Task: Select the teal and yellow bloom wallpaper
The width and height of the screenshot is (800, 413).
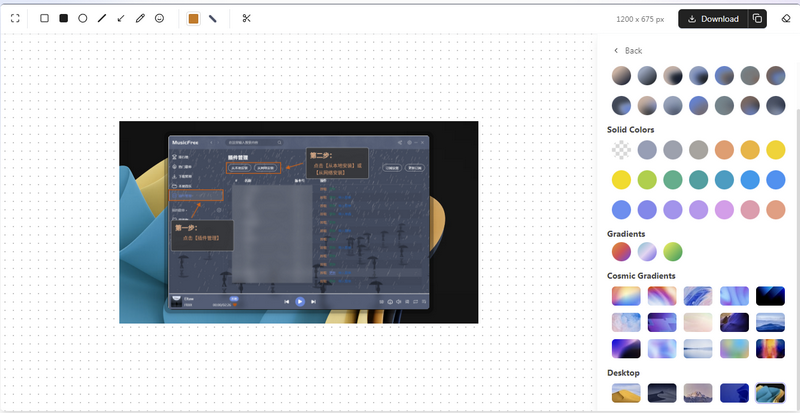Action: click(x=770, y=393)
